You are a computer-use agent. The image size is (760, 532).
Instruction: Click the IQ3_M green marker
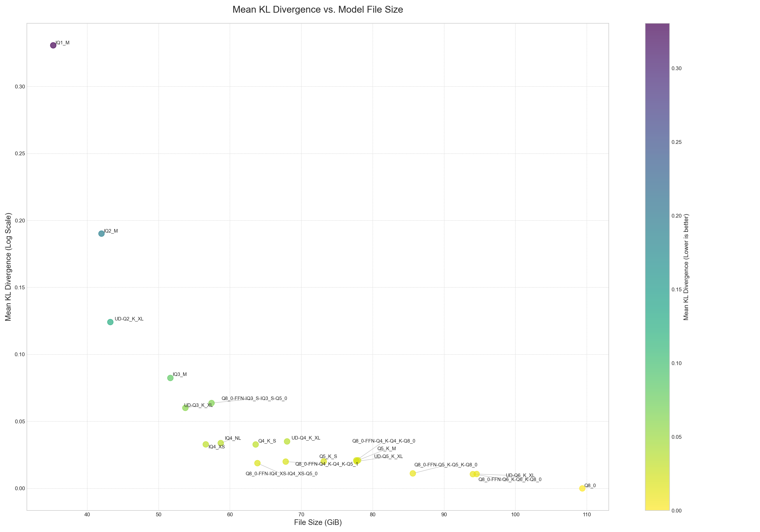click(170, 378)
